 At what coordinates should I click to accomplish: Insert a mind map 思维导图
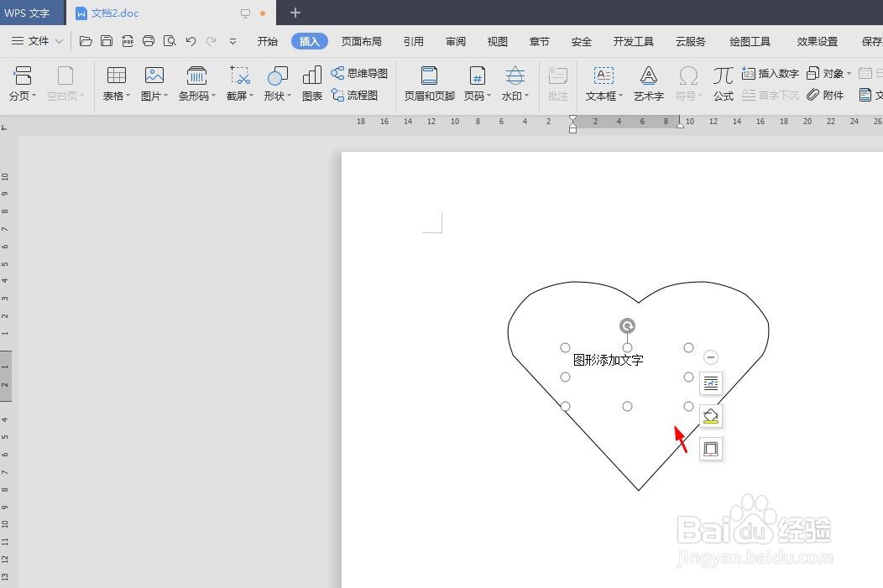pyautogui.click(x=359, y=73)
